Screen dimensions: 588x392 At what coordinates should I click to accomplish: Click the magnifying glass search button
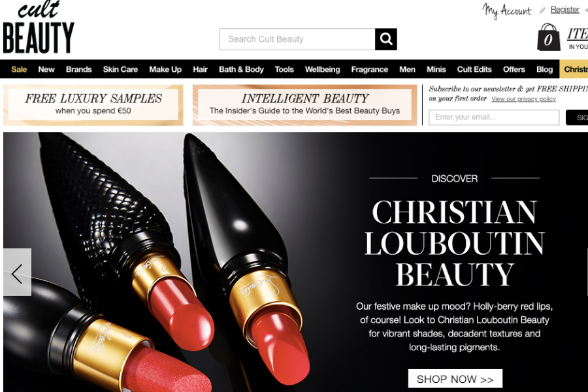point(386,39)
